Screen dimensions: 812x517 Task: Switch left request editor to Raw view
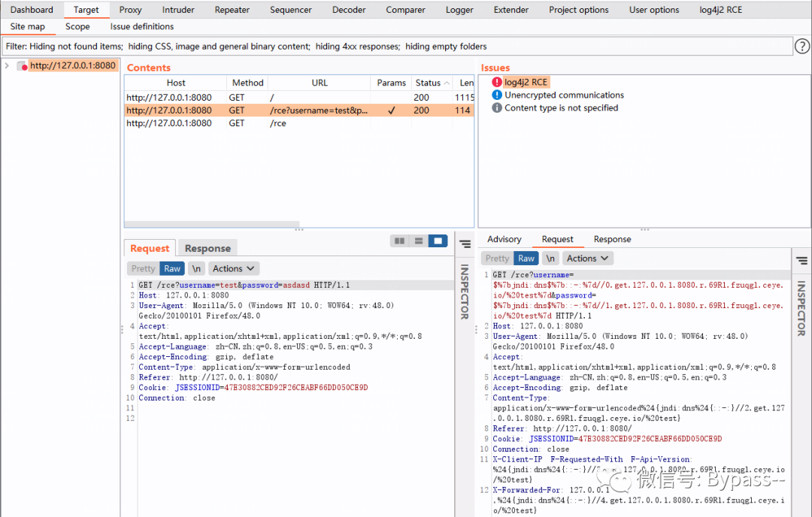pos(172,268)
